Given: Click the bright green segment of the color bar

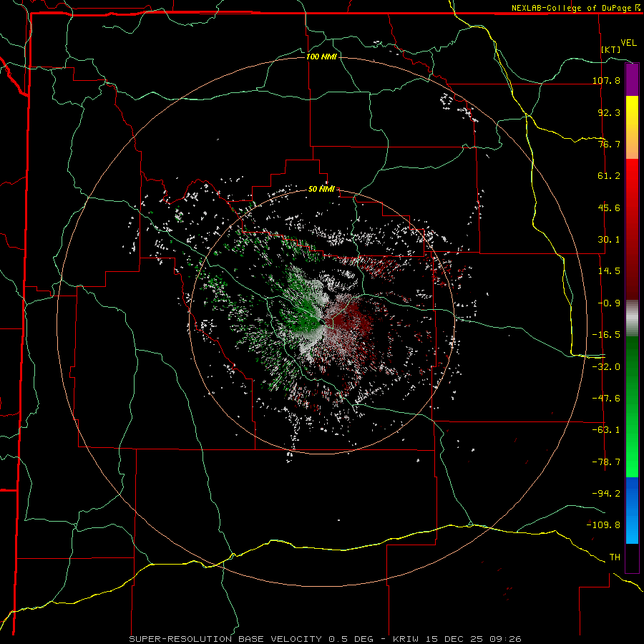Looking at the screenshot, I should pyautogui.click(x=632, y=406).
